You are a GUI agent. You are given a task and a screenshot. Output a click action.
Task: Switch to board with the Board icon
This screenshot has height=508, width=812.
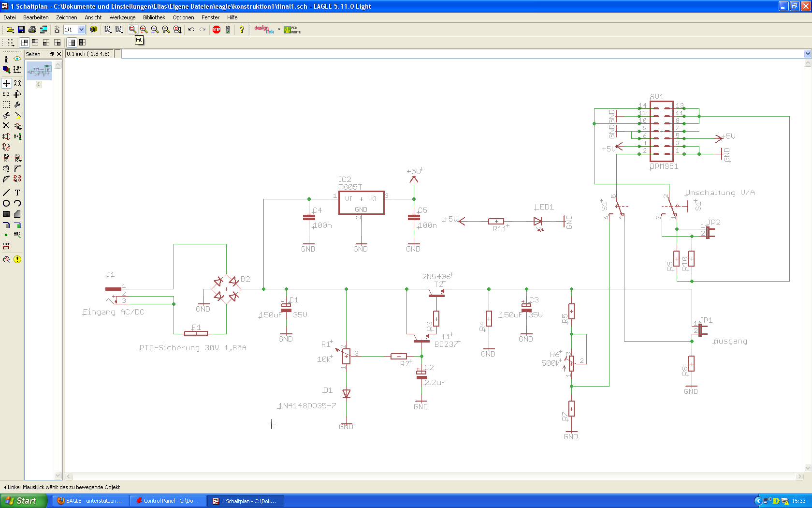[x=57, y=30]
